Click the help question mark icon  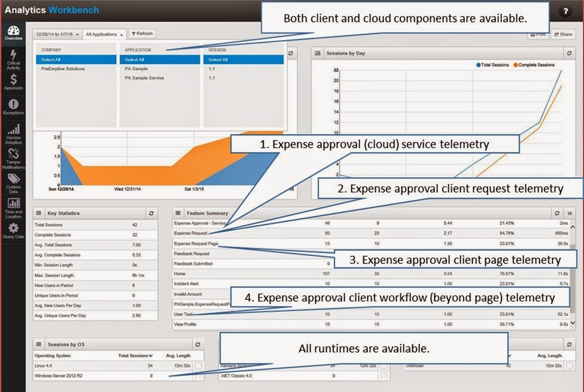[x=565, y=11]
